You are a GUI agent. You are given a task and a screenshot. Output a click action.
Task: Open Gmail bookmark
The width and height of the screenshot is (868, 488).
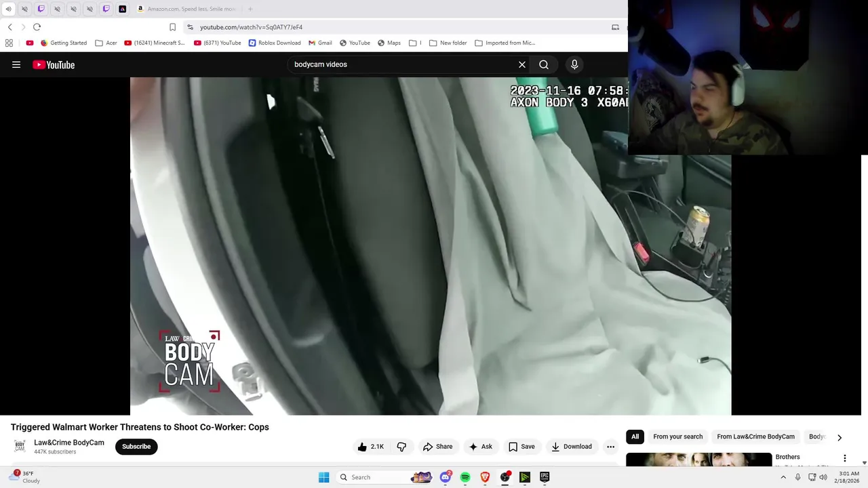click(x=320, y=43)
